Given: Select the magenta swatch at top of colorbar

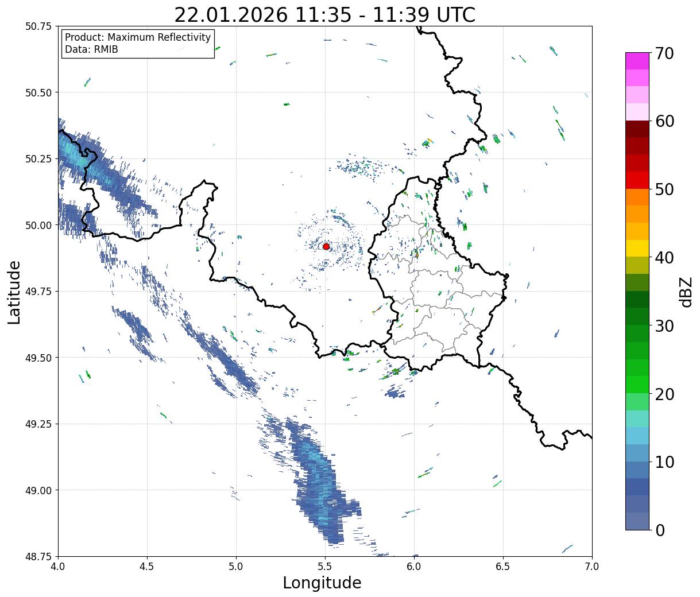Looking at the screenshot, I should pyautogui.click(x=637, y=61).
